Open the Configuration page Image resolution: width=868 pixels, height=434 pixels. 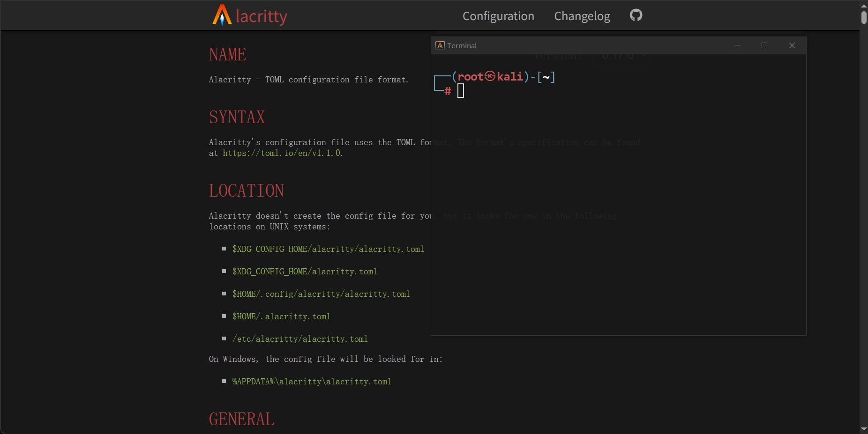498,16
